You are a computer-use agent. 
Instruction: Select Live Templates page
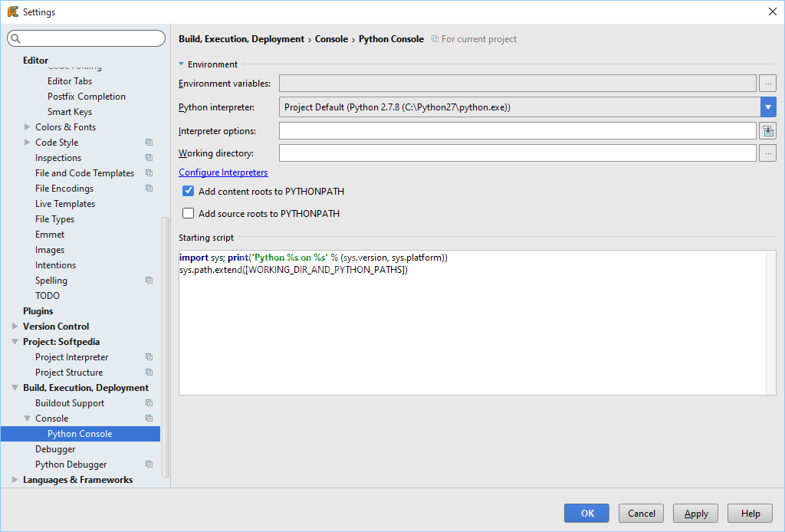65,204
